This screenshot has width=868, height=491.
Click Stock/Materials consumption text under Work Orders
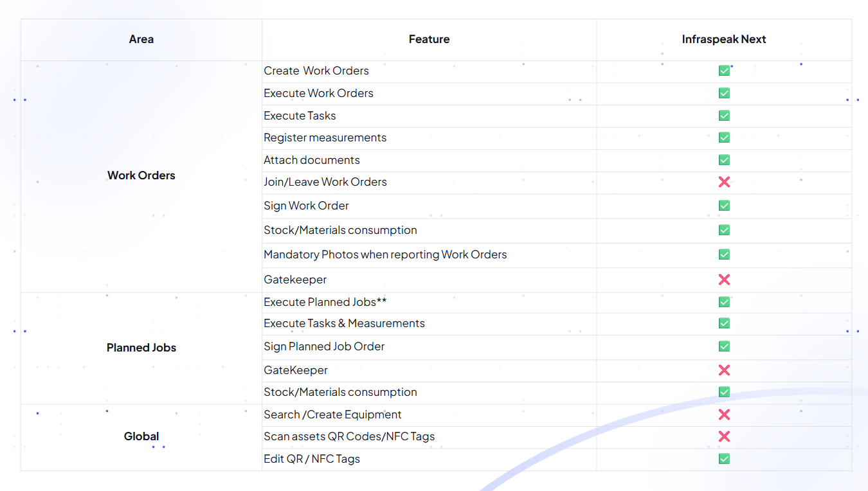coord(340,230)
